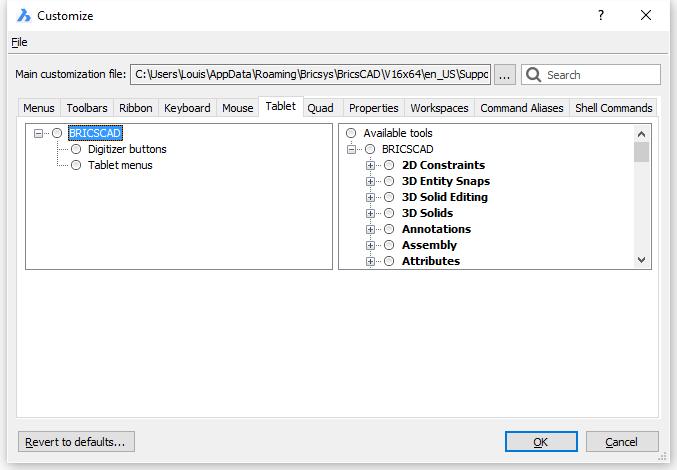Image resolution: width=677 pixels, height=470 pixels.
Task: Open the Properties tab
Action: tap(373, 108)
